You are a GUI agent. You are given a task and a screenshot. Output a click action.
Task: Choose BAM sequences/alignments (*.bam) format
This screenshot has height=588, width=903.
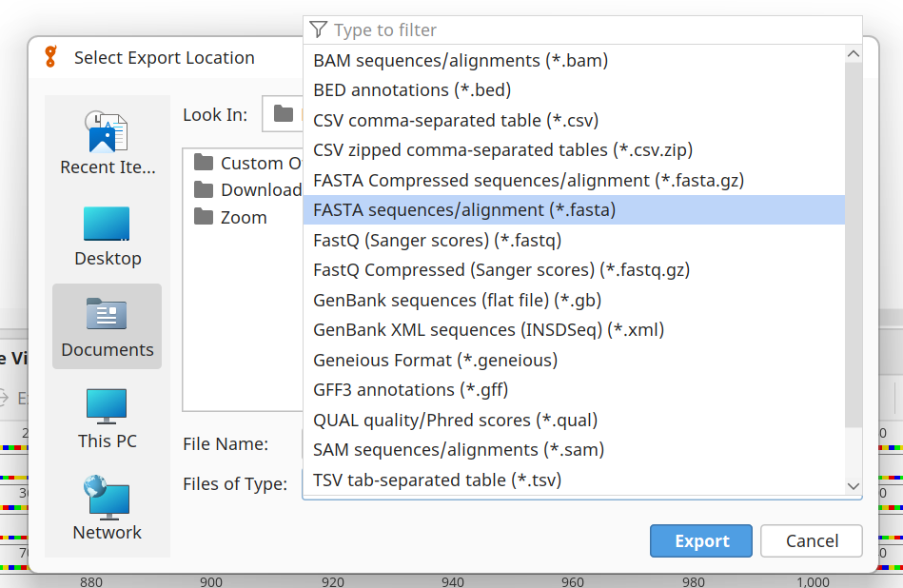460,60
